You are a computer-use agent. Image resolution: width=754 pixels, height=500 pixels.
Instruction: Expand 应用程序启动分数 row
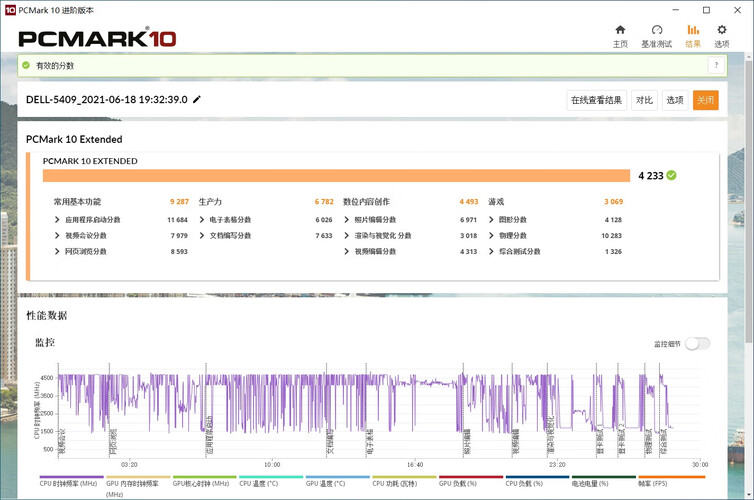57,220
